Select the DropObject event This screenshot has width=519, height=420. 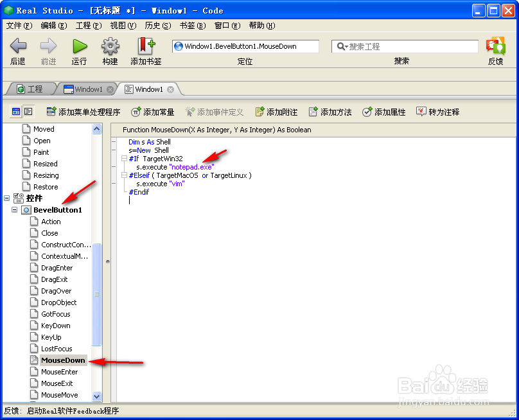(x=59, y=303)
